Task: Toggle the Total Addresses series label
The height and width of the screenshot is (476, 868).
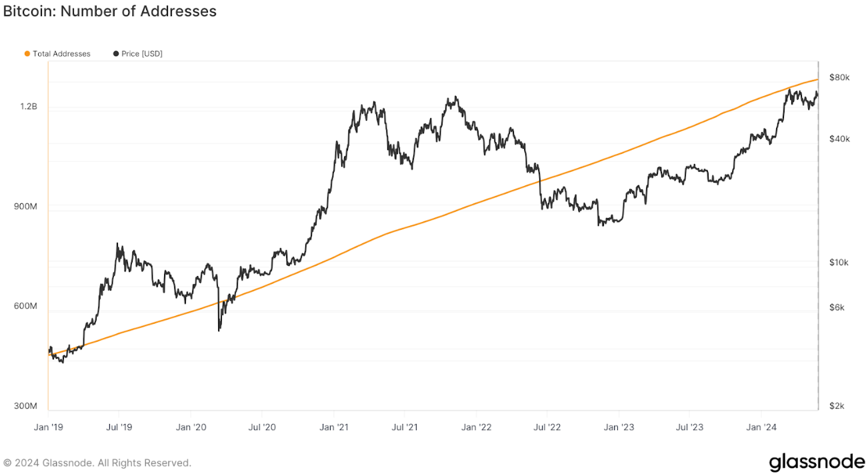Action: 61,54
